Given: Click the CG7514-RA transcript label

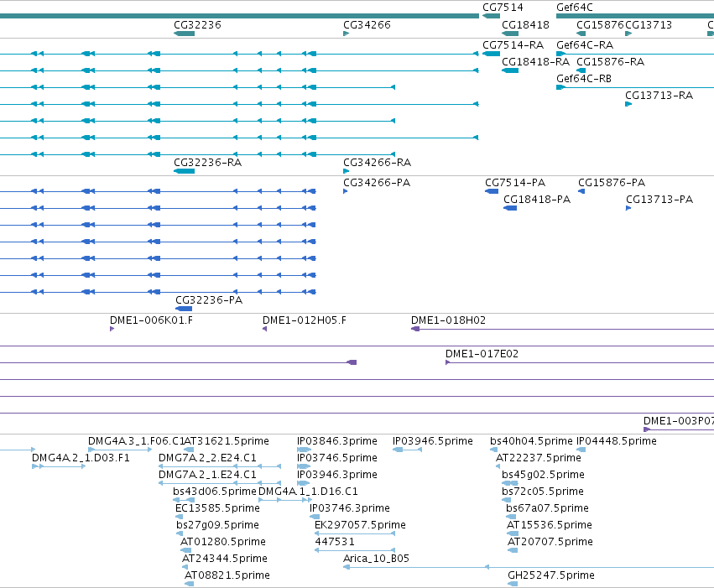Looking at the screenshot, I should pyautogui.click(x=513, y=45).
